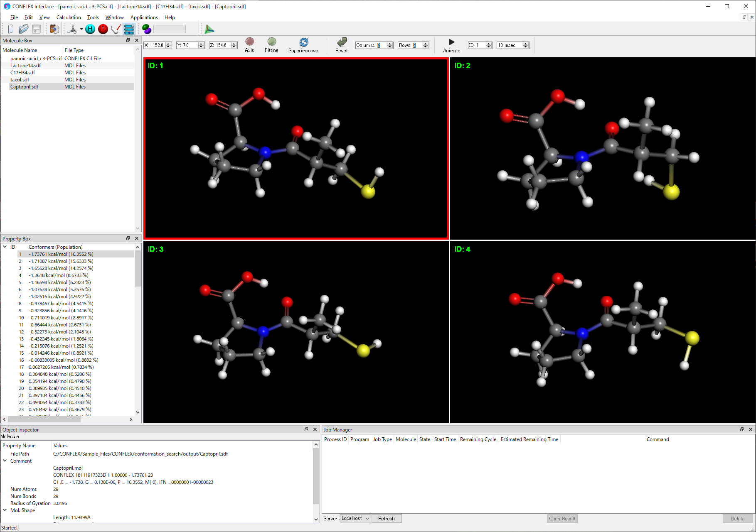Screen dimensions: 756x532
Task: Open the Calculation menu
Action: [69, 17]
